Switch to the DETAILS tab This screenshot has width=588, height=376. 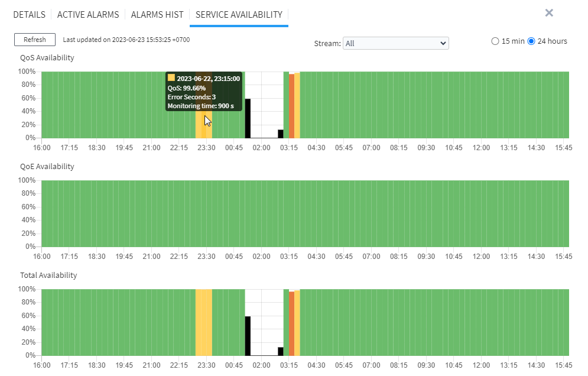[x=29, y=14]
